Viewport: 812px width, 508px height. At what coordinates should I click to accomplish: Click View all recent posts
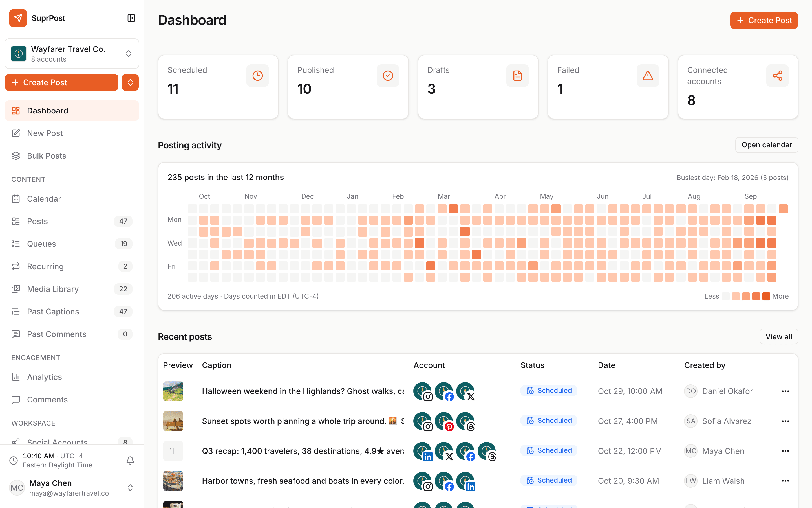pos(779,336)
